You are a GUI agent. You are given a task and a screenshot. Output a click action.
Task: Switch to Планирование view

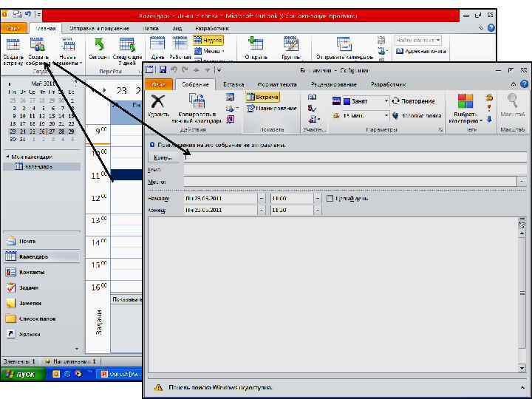click(271, 108)
